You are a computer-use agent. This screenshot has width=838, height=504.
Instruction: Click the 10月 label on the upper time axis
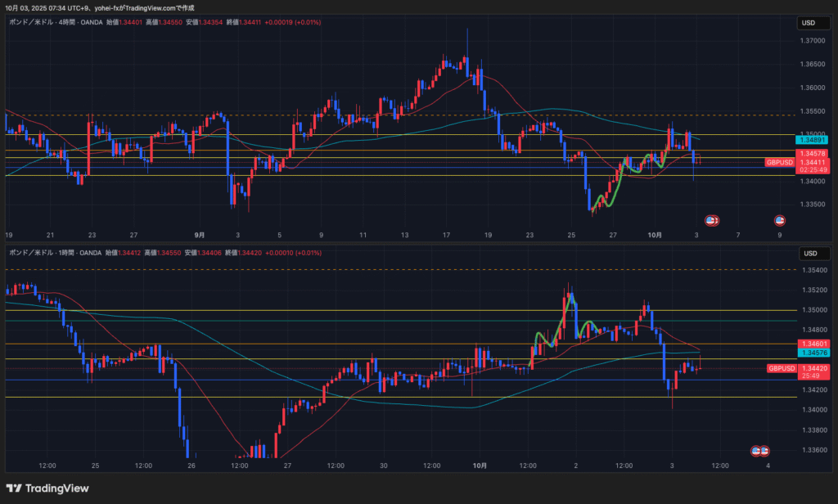tap(655, 234)
